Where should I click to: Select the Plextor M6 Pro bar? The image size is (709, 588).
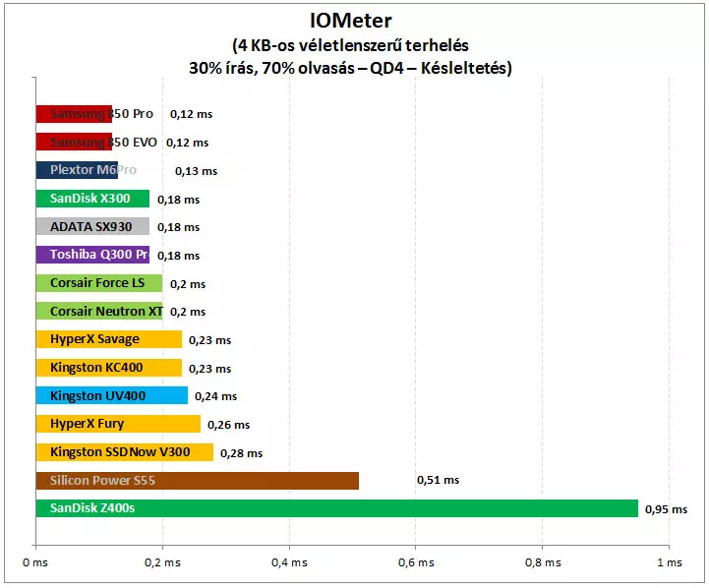tap(77, 170)
